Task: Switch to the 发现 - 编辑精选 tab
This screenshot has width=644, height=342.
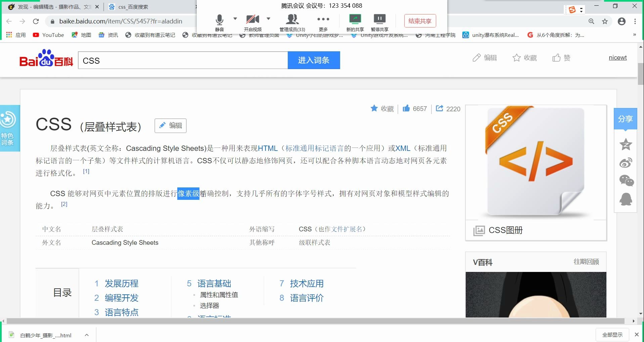Action: [50, 7]
